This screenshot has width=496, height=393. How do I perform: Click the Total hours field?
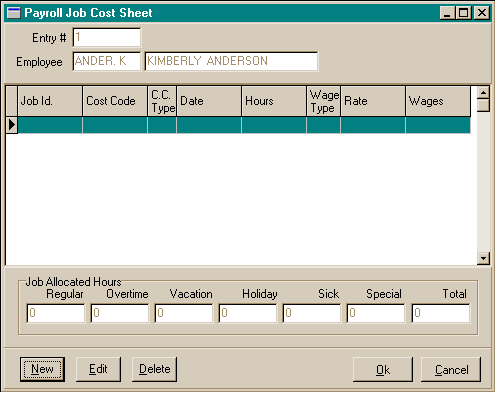(441, 313)
